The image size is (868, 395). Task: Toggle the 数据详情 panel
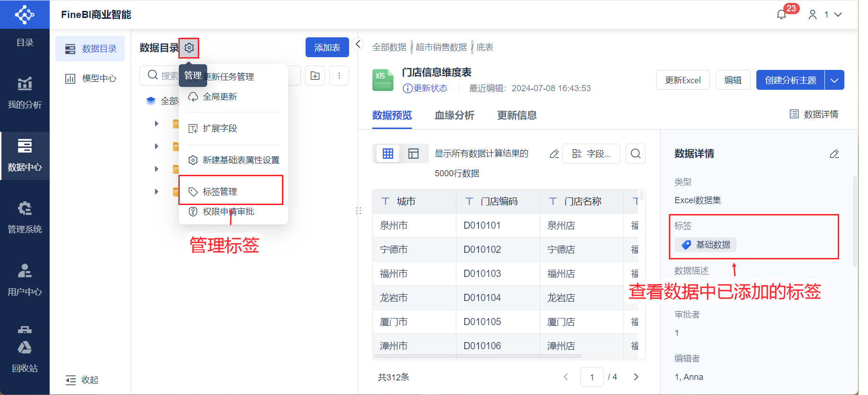[x=814, y=114]
